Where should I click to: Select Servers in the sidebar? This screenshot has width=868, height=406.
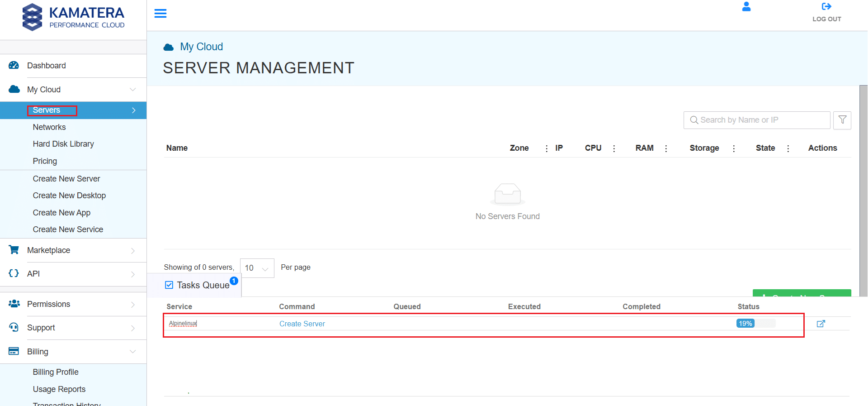point(47,110)
